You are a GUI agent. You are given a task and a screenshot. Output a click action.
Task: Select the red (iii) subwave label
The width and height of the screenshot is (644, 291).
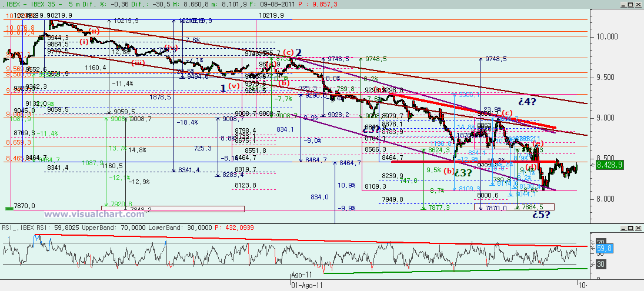point(138,63)
